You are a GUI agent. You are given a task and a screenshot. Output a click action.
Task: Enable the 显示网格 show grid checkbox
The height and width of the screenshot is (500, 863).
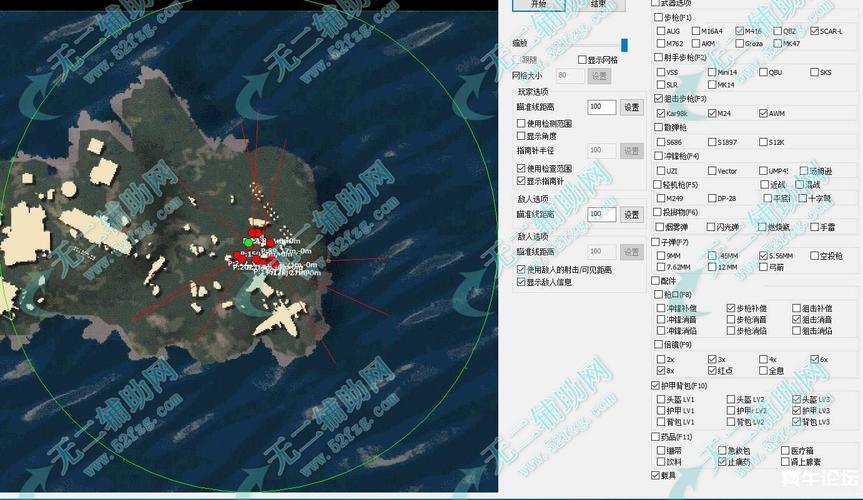pos(582,59)
